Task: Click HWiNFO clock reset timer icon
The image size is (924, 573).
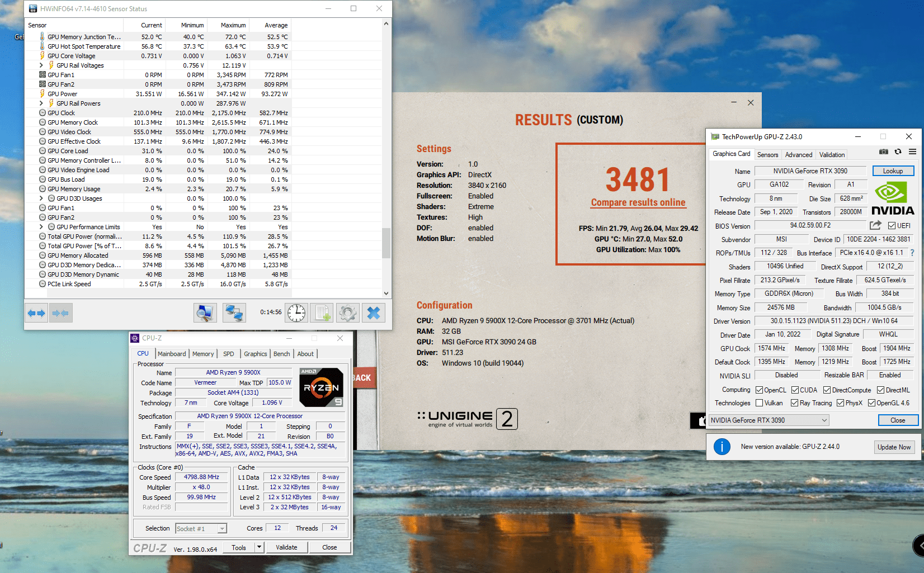Action: tap(296, 313)
